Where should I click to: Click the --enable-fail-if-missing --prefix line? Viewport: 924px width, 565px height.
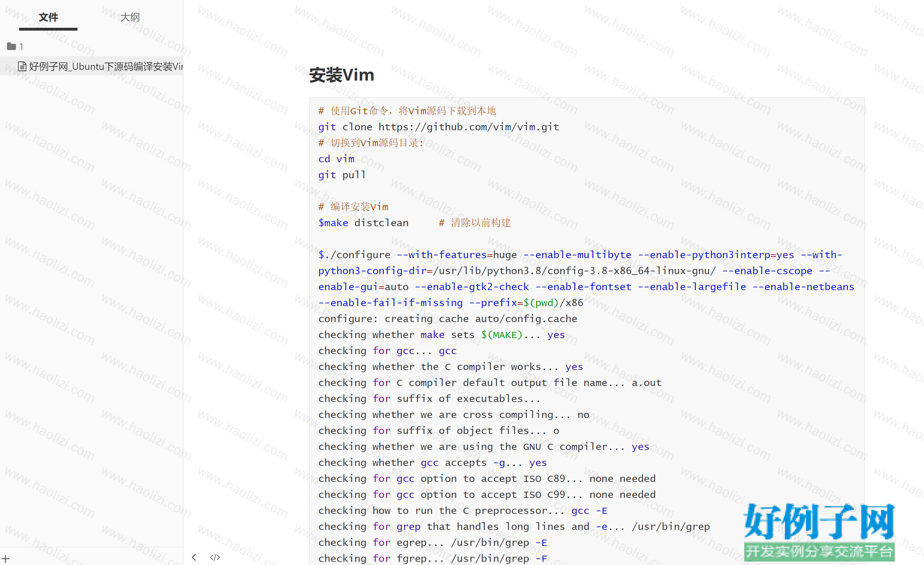tap(451, 302)
